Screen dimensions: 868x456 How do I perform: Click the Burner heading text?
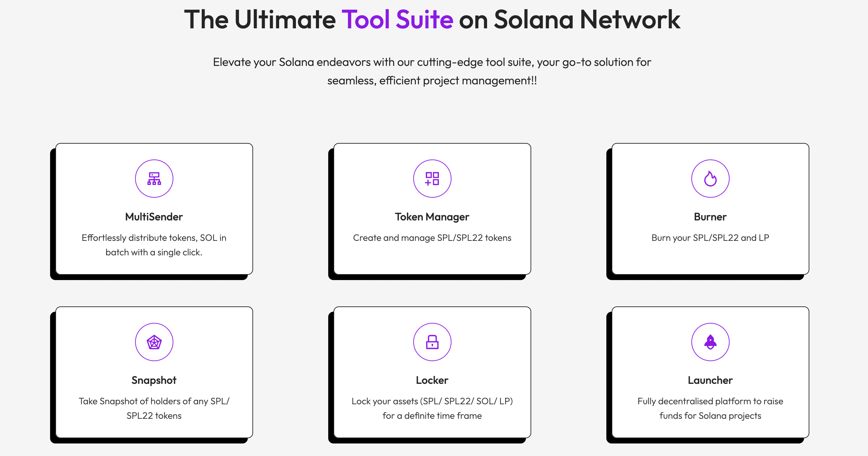[710, 217]
